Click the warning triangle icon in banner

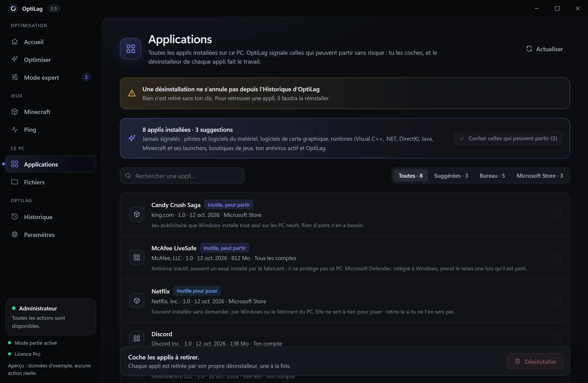click(132, 93)
